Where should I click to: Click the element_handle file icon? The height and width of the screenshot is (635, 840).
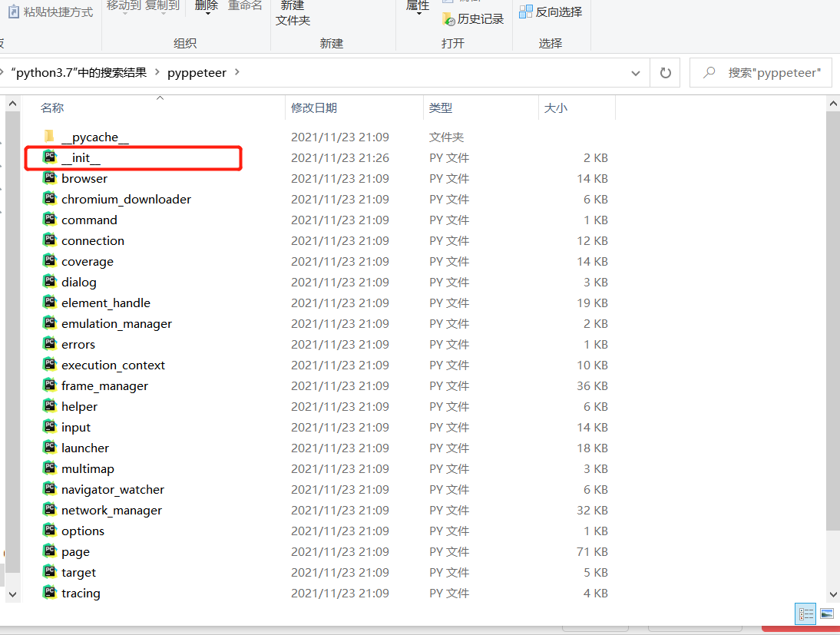tap(50, 303)
